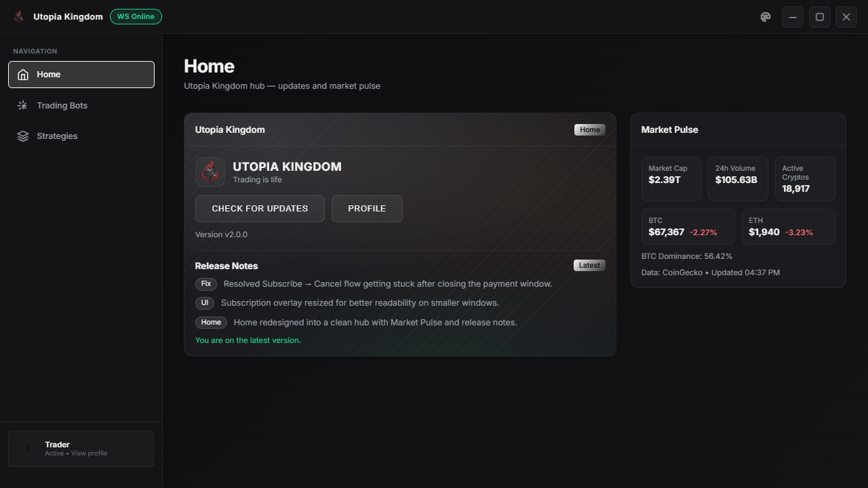This screenshot has height=488, width=868.
Task: Click the Latest release notes badge
Action: click(589, 266)
